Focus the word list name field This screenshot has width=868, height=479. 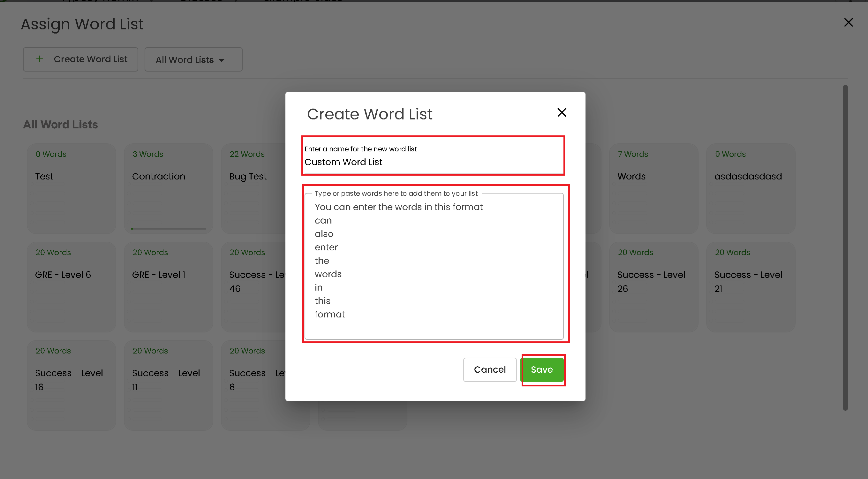tap(433, 162)
